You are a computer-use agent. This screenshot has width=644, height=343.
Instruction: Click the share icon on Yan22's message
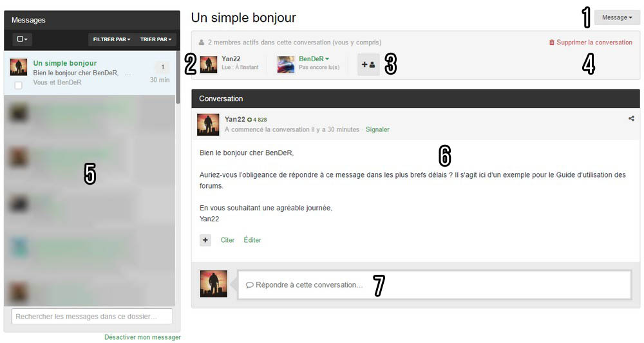[x=631, y=118]
